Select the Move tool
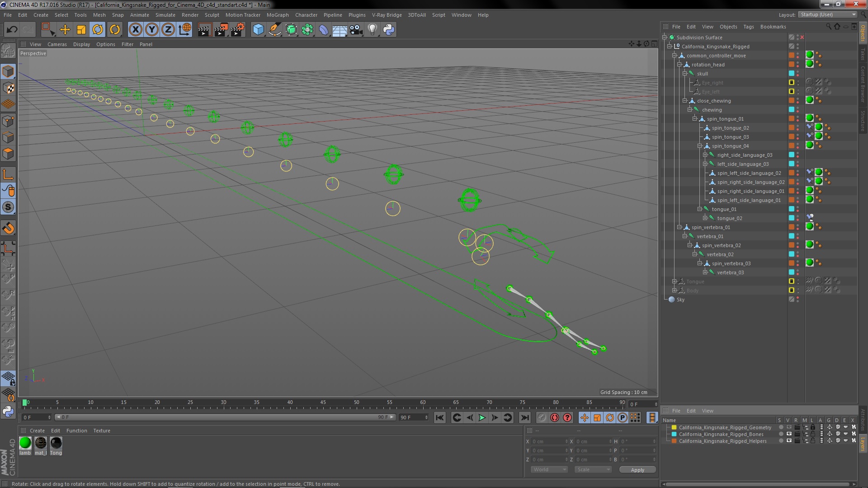Image resolution: width=868 pixels, height=488 pixels. point(65,30)
